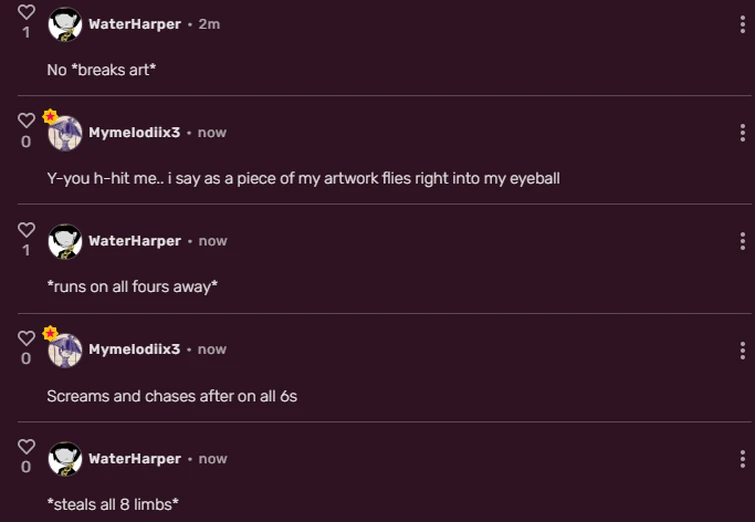Open Mymelodiix3 username on the eyeball comment

click(134, 132)
